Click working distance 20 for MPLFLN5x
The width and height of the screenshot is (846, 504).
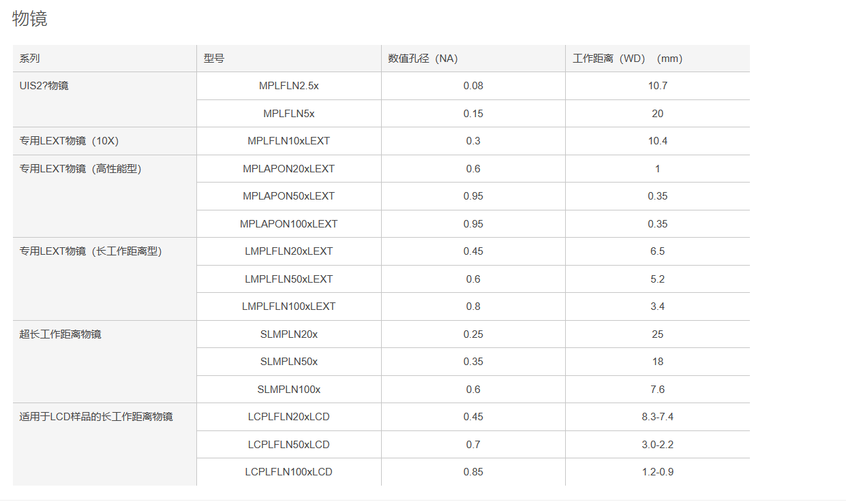(x=657, y=114)
